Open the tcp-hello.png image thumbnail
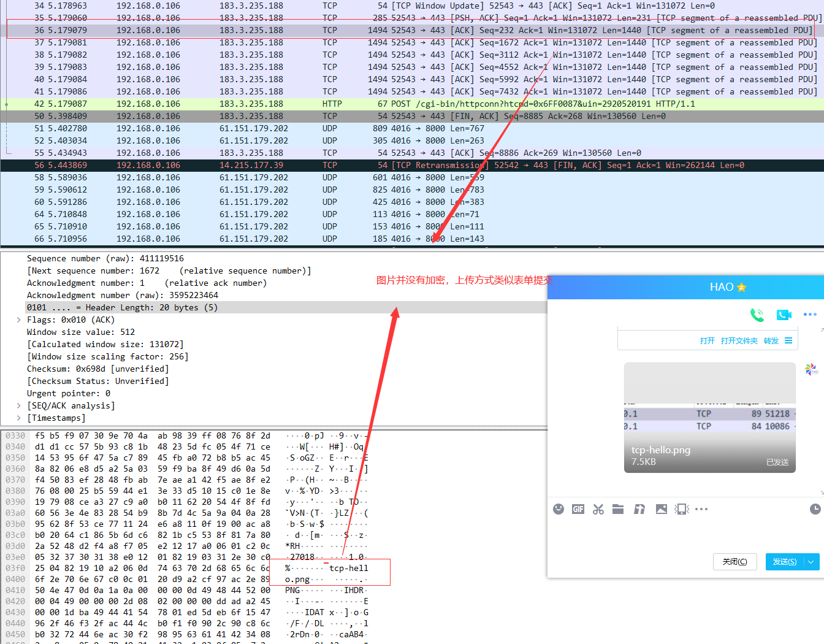 click(x=709, y=418)
